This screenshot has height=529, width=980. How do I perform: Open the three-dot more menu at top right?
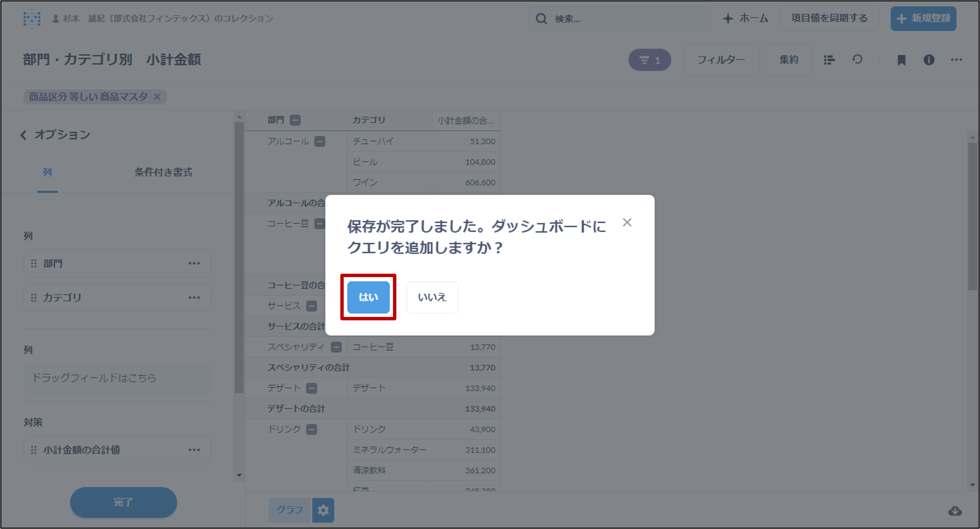(956, 60)
